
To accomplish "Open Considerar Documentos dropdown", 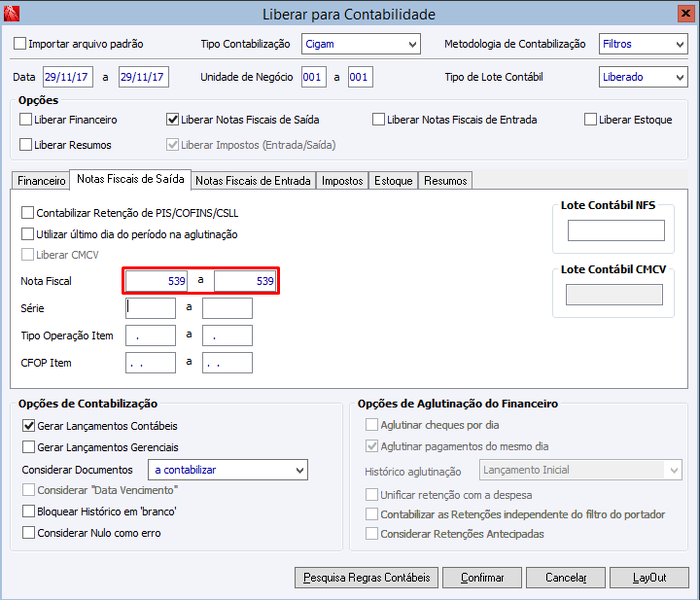I will tap(228, 470).
